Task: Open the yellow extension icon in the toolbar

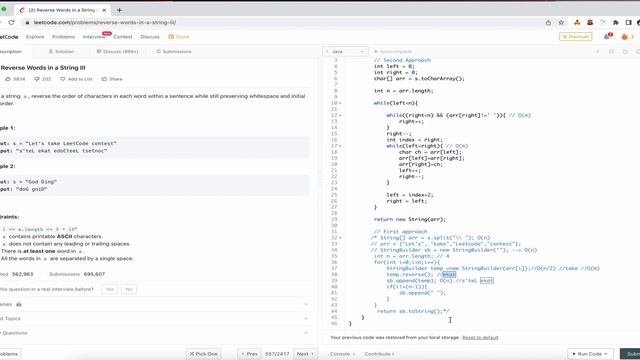Action: (x=577, y=22)
